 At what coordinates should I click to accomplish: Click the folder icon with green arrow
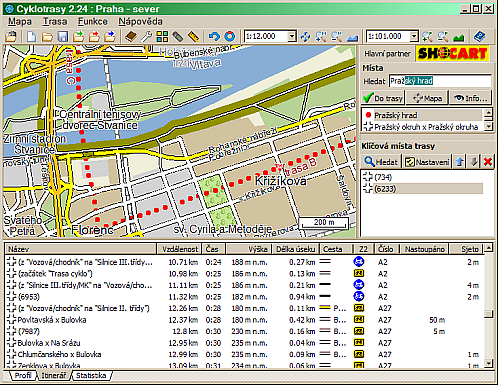pyautogui.click(x=79, y=36)
